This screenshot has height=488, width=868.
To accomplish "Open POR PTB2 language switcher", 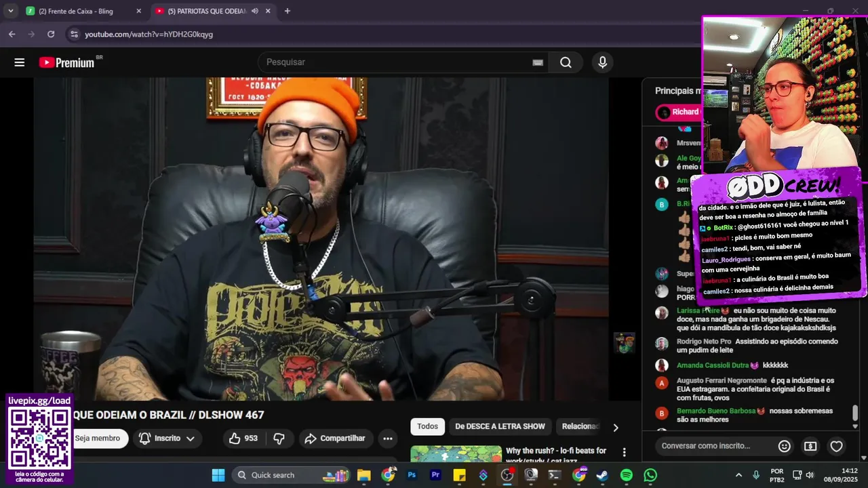I will tap(777, 475).
